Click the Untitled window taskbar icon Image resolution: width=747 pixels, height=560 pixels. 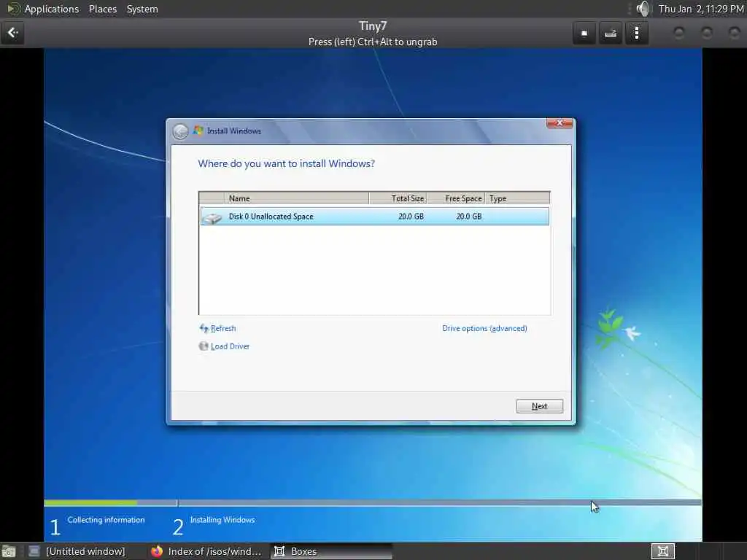coord(34,551)
